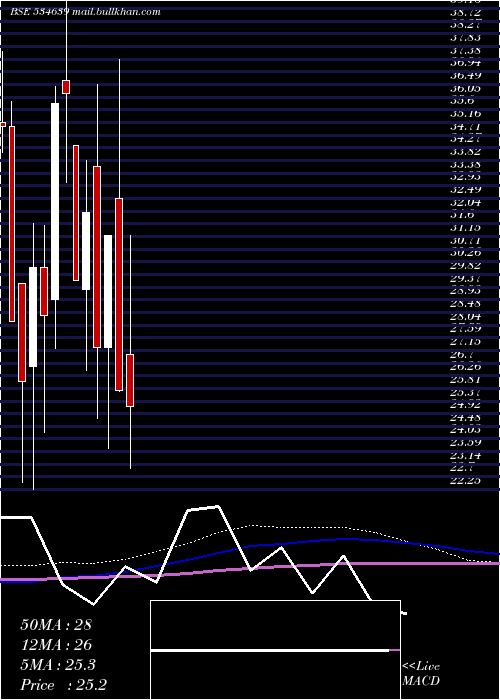Click the 25.81 price axis label
This screenshot has width=500, height=700.
tap(465, 380)
